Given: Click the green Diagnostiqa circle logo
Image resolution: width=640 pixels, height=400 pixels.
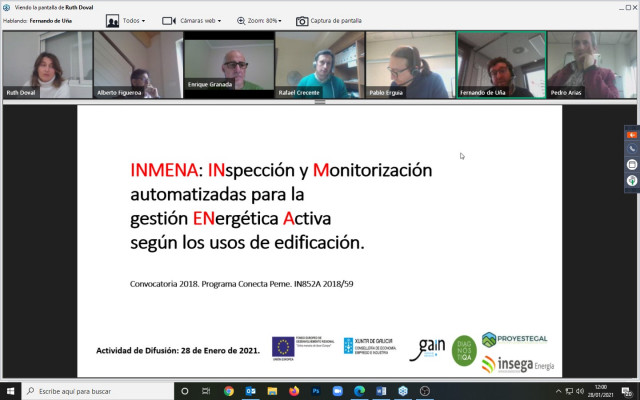Looking at the screenshot, I should [464, 351].
